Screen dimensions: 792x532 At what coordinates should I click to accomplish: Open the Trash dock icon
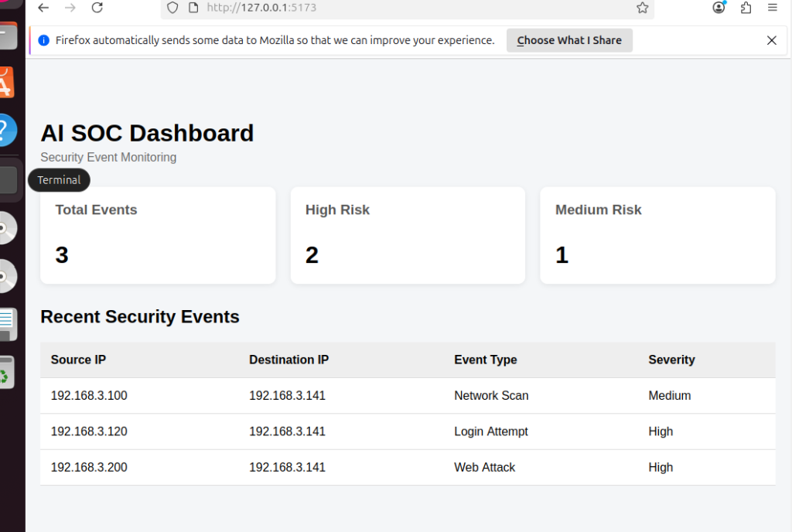(7, 373)
